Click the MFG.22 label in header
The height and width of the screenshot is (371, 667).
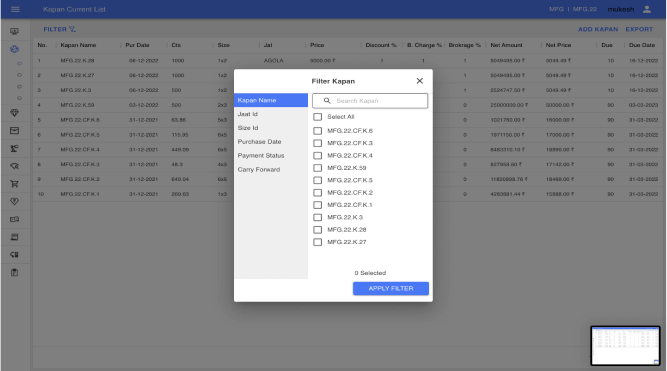585,9
